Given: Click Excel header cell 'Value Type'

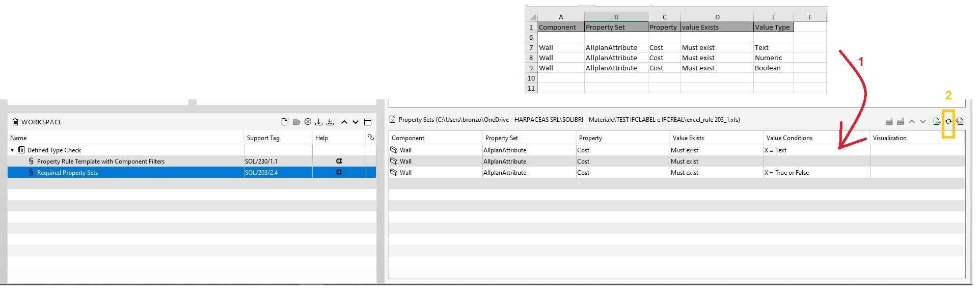Looking at the screenshot, I should coord(774,27).
